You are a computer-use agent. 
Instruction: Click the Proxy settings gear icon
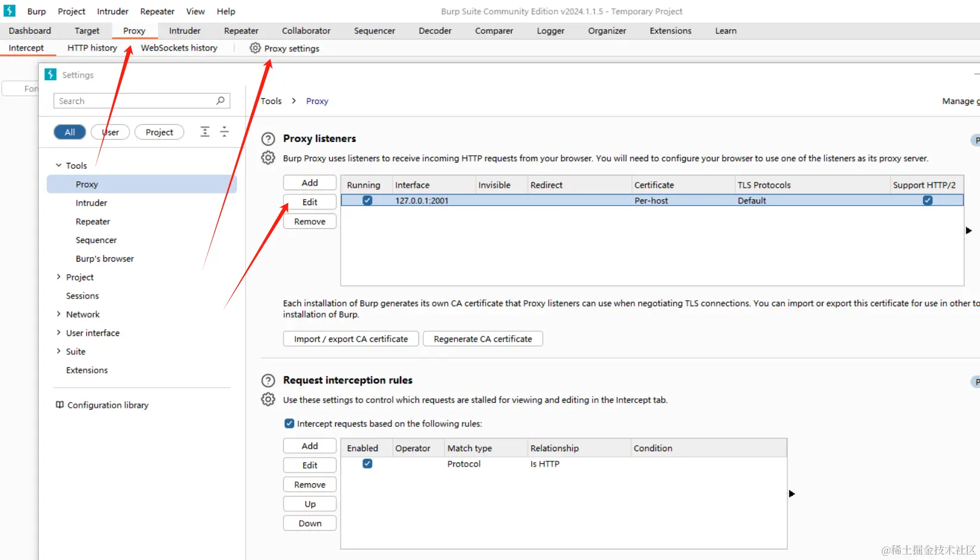click(255, 48)
